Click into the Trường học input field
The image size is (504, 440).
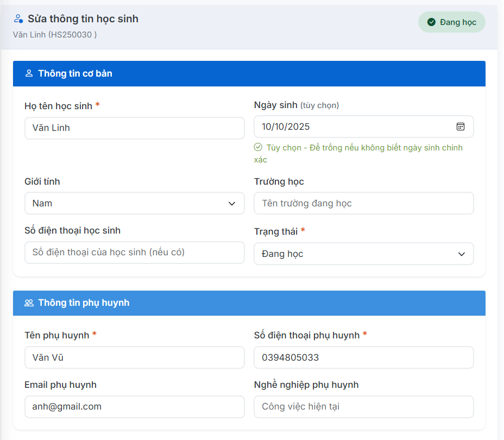363,203
